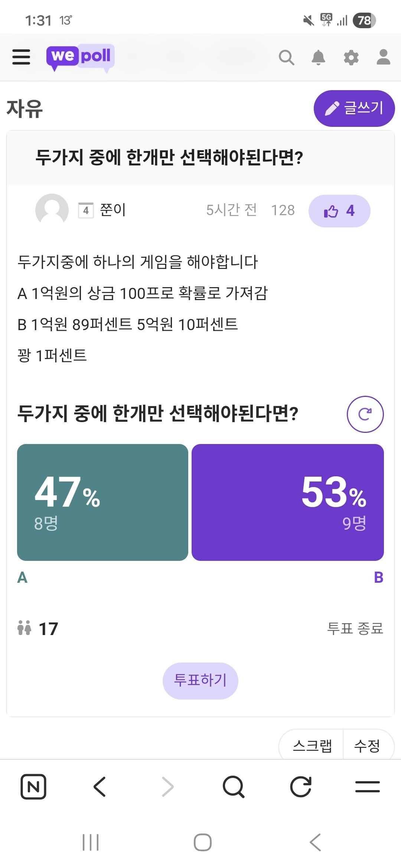Click the 수정 edit tab
The height and width of the screenshot is (868, 401).
(x=367, y=746)
